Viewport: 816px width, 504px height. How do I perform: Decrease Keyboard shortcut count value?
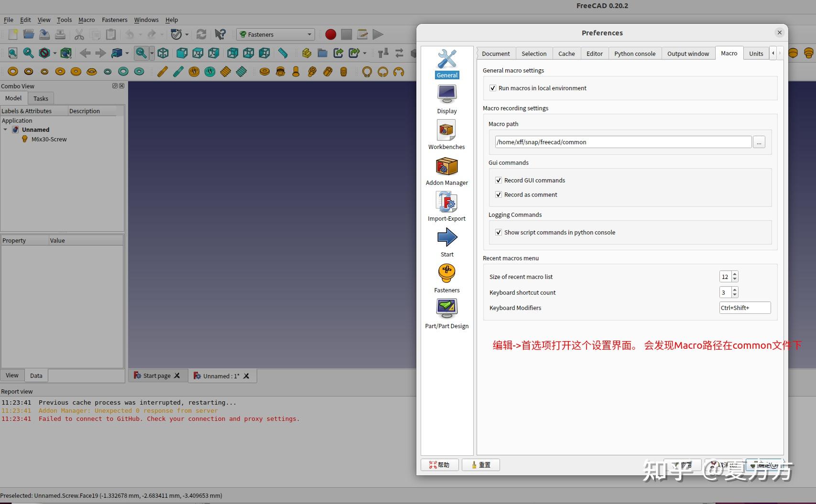tap(735, 295)
